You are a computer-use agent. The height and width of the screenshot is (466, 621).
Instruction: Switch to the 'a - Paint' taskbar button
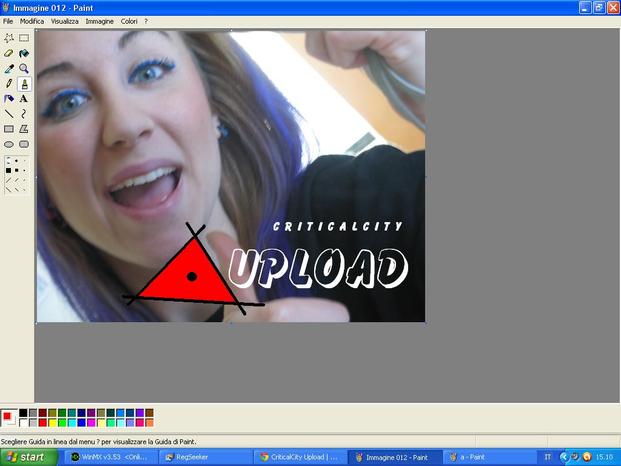(489, 457)
